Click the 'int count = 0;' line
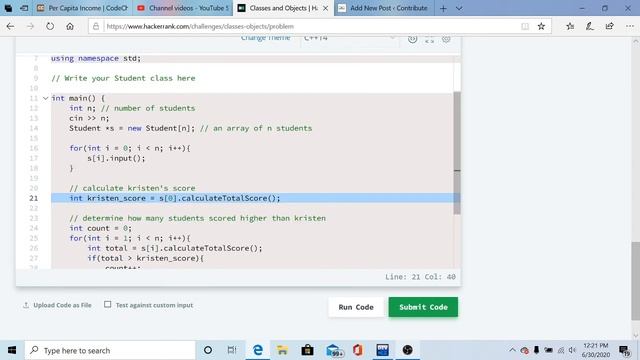Screen dimensions: 640x360 [100, 228]
